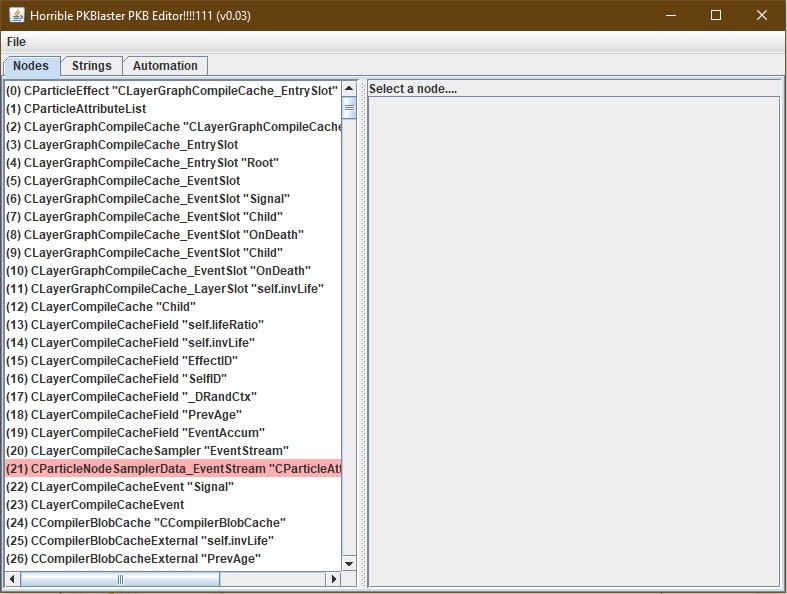Viewport: 787px width, 594px height.
Task: Select node (26) BlobCacheExternal "PrevAge"
Action: [173, 559]
